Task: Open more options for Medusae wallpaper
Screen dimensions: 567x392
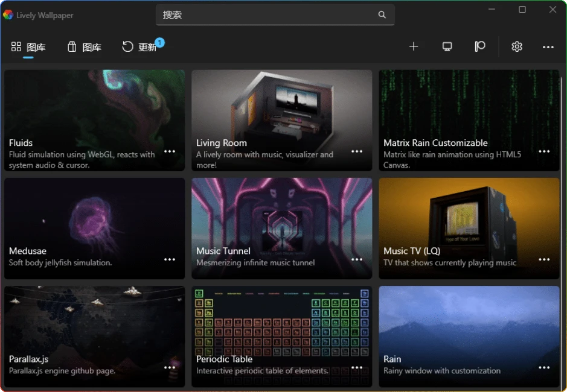Action: 170,259
